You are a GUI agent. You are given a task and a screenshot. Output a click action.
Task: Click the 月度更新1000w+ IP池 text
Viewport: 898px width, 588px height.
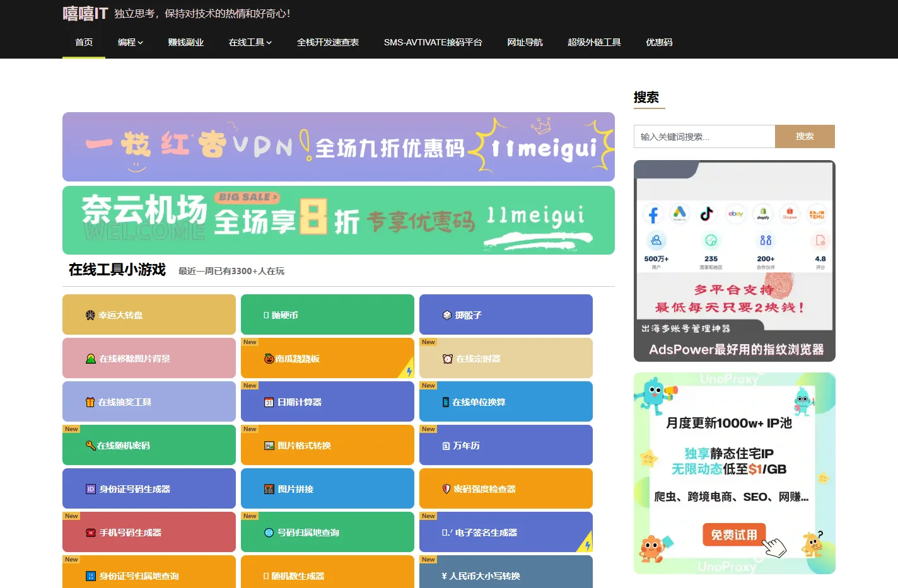point(729,423)
